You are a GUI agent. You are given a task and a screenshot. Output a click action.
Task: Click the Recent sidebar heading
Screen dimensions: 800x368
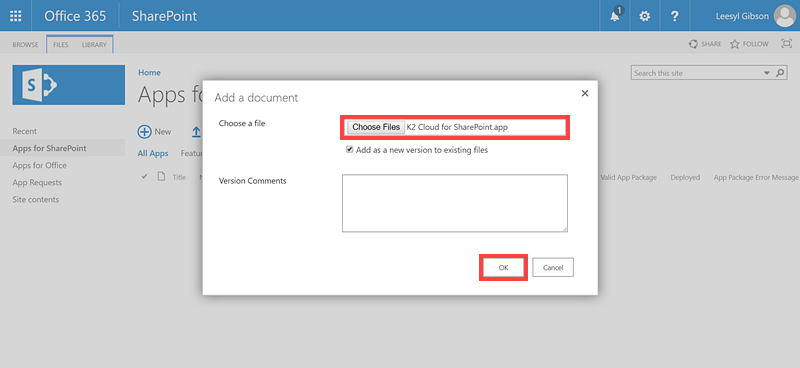click(24, 131)
